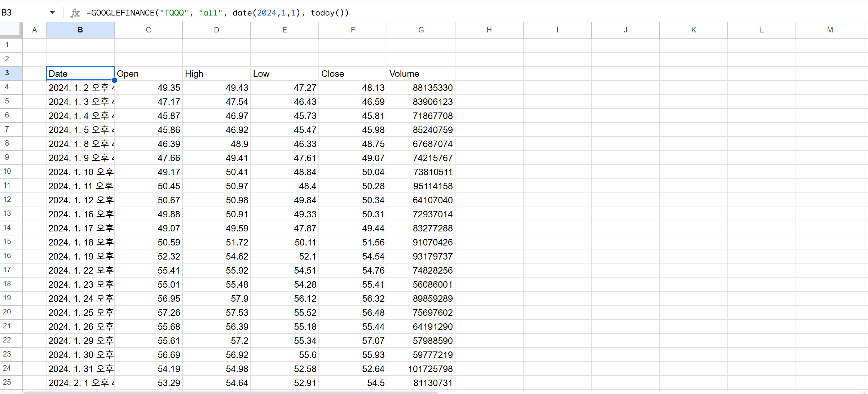
Task: Select column A header
Action: pyautogui.click(x=34, y=30)
